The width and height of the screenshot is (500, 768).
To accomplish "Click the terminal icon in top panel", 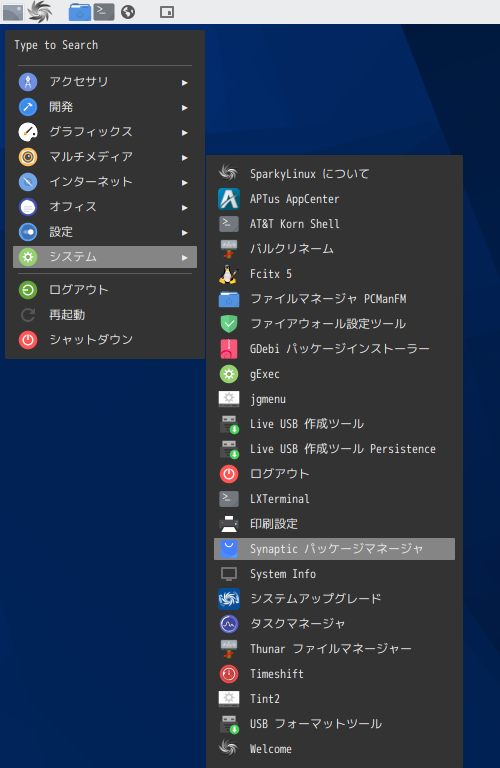I will coord(104,12).
